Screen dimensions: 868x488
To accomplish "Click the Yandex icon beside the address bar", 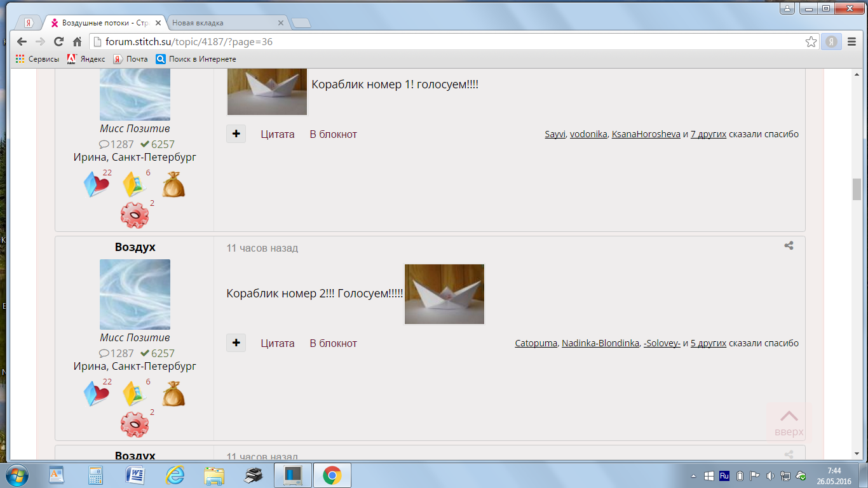I will pyautogui.click(x=831, y=42).
